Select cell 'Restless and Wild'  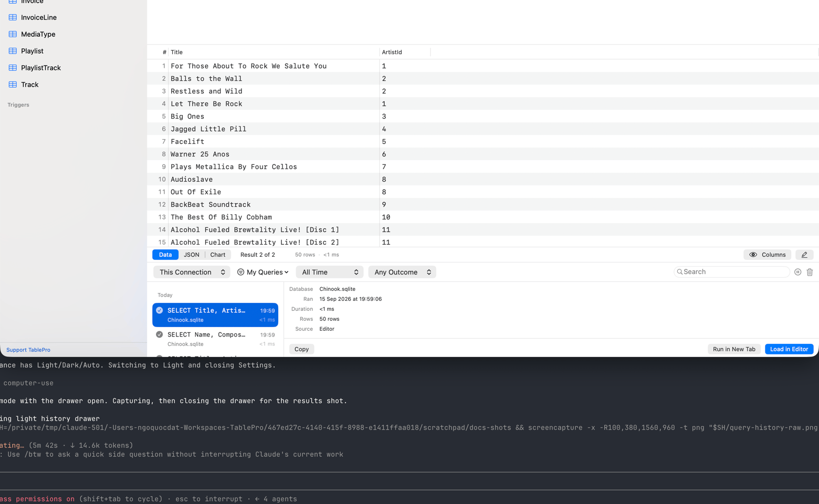pos(274,91)
